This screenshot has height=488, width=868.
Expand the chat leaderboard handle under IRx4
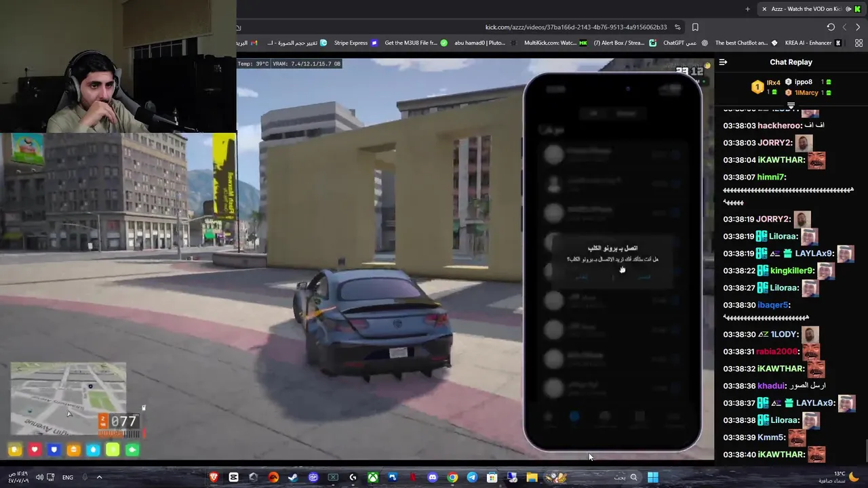(x=791, y=105)
